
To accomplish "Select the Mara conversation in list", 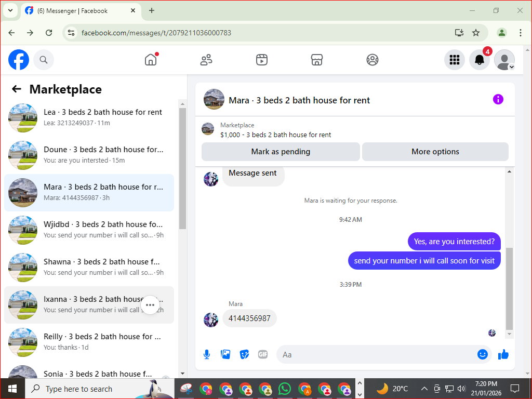I will (89, 192).
